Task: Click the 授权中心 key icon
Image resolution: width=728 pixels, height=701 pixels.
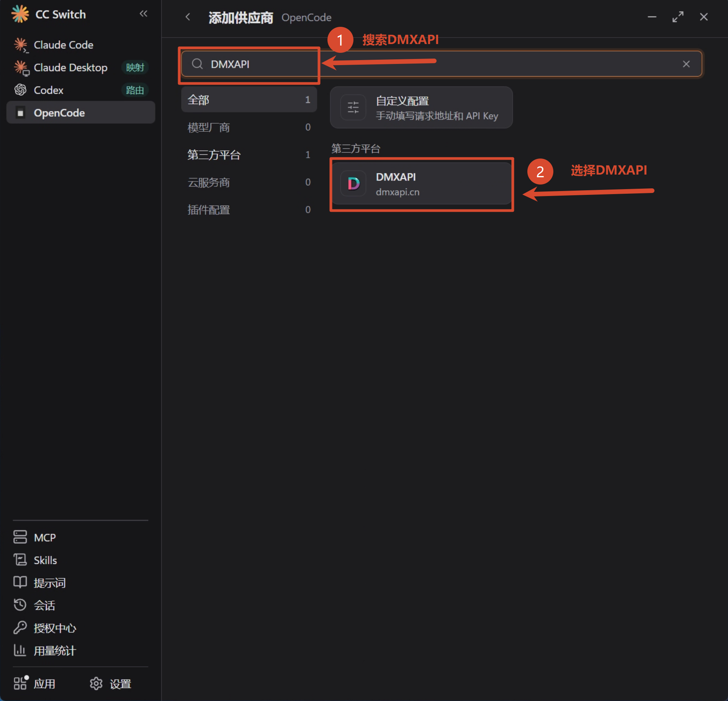Action: tap(20, 627)
